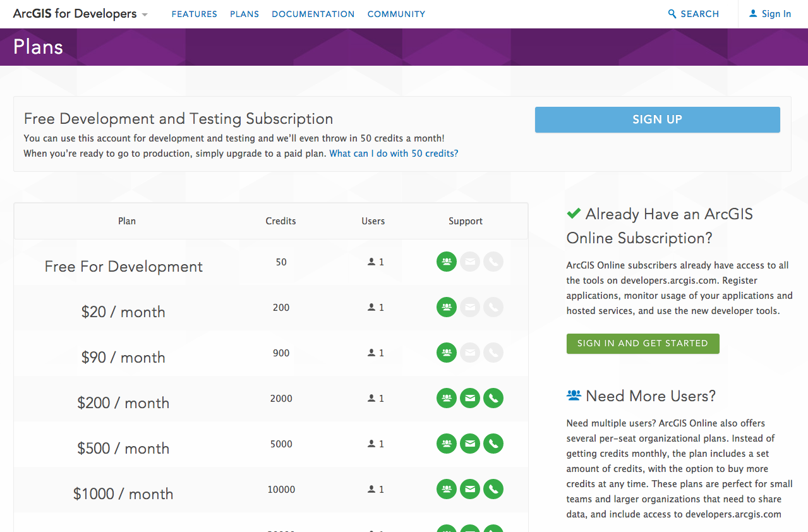Expand the ArcGIS for Developers dropdown arrow
Screen dimensions: 808x532
145,15
